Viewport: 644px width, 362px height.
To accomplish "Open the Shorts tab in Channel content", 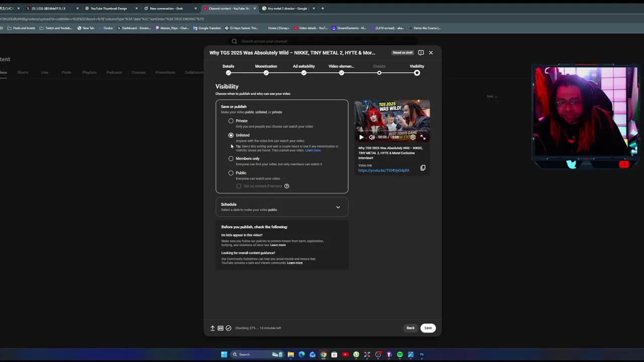I will [x=23, y=72].
